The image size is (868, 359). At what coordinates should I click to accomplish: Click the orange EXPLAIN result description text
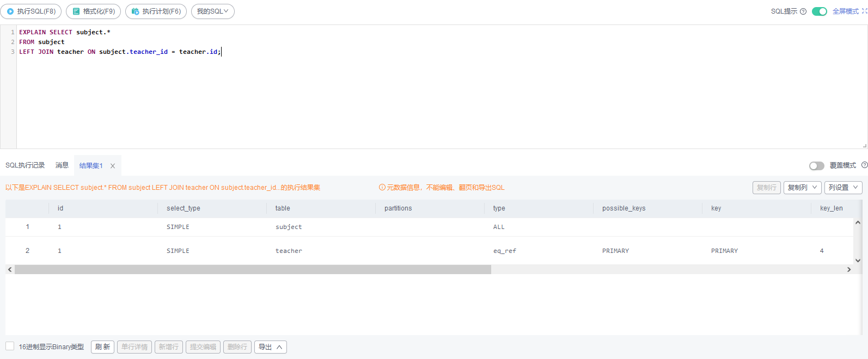point(163,188)
